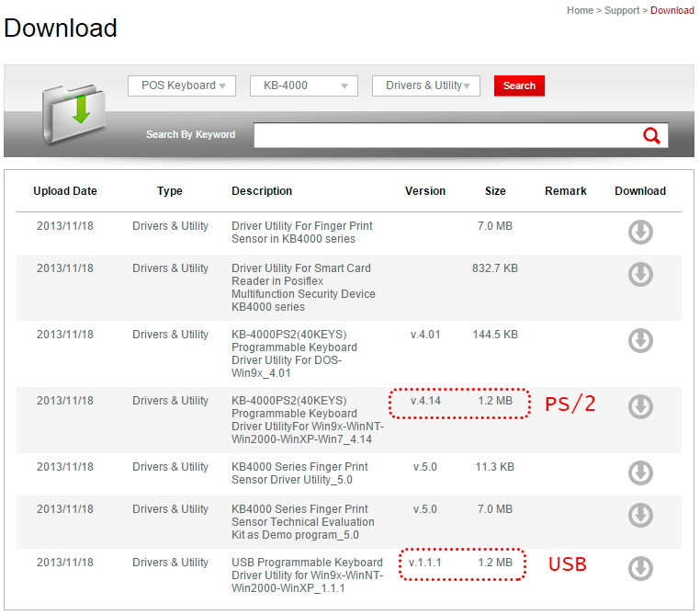Open the Drivers & Utility type dropdown
The image size is (700, 615).
pyautogui.click(x=426, y=85)
